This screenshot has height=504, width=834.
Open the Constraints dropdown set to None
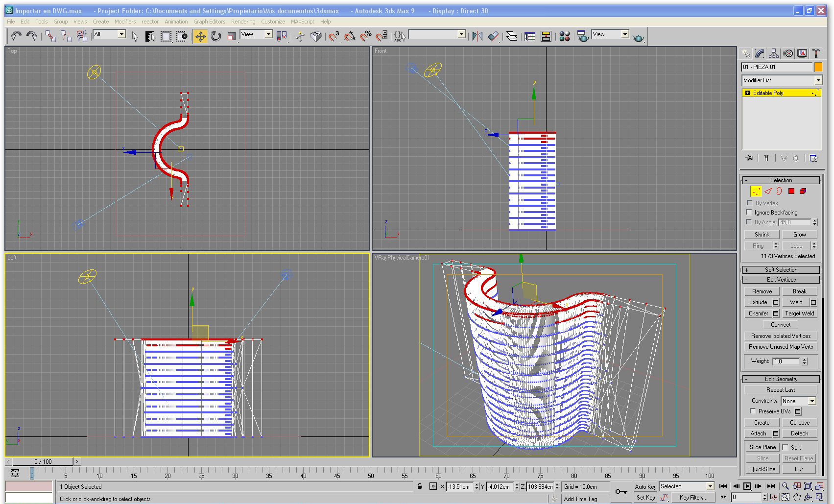(798, 401)
